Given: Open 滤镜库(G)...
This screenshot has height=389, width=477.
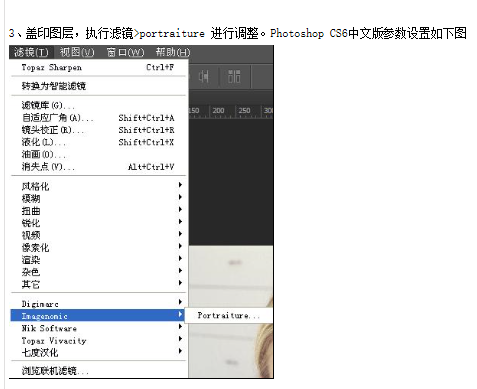Looking at the screenshot, I should [98, 105].
